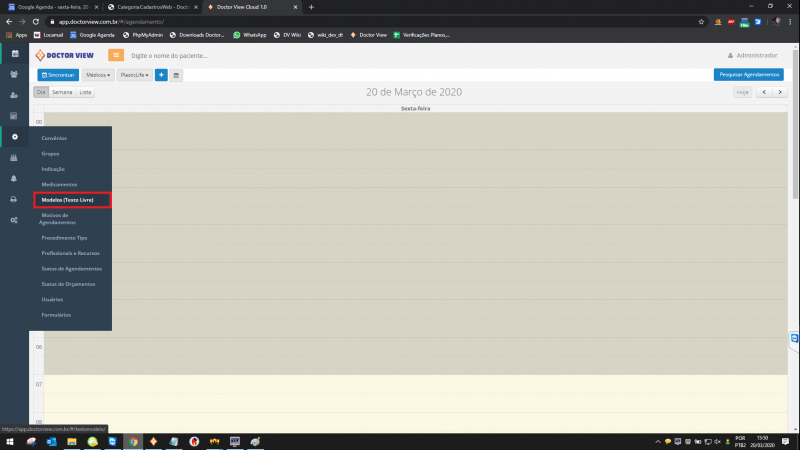Click the patients group icon in sidebar
The image size is (800, 450).
point(14,74)
